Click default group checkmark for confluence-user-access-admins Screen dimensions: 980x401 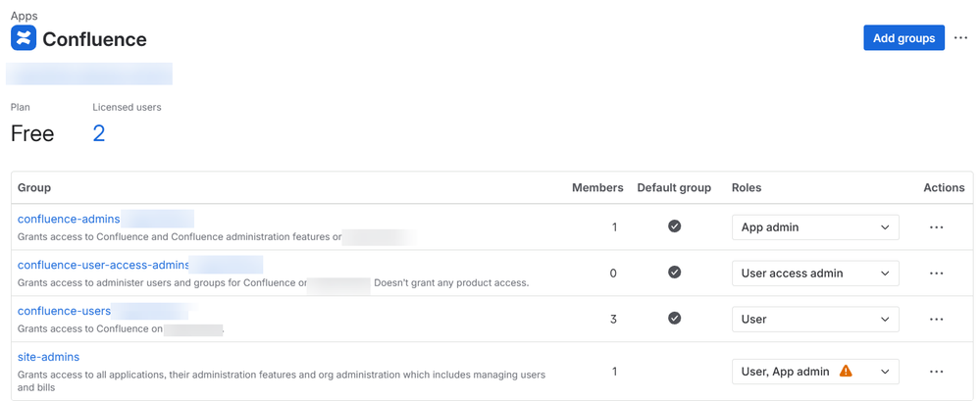674,273
